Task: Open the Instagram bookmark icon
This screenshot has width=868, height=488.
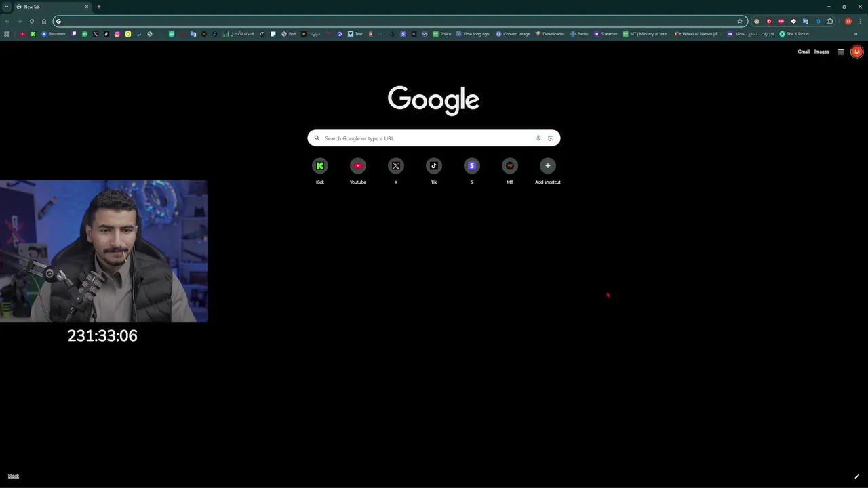Action: point(117,34)
